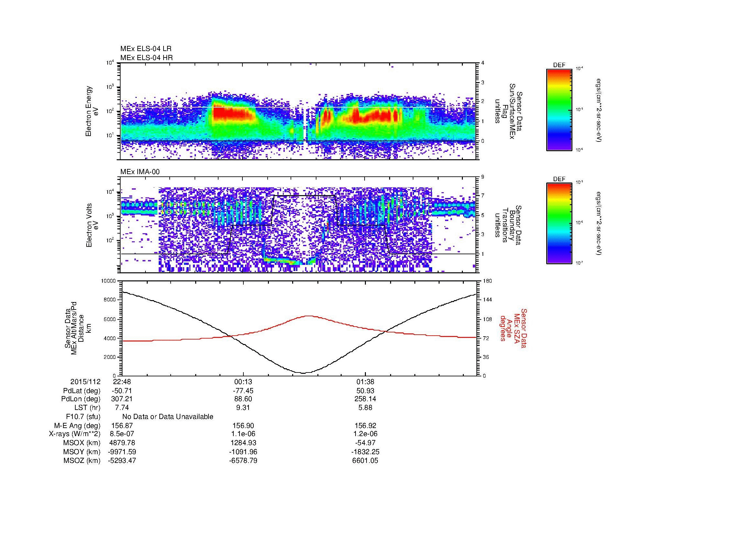The width and height of the screenshot is (756, 534).
Task: Click M-E Ang value 156.90
Action: click(243, 425)
